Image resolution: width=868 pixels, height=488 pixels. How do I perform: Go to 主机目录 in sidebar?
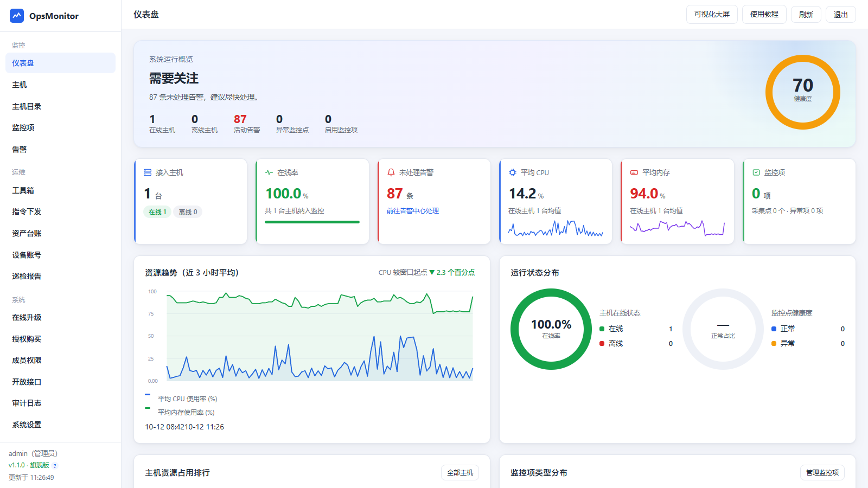(60, 106)
